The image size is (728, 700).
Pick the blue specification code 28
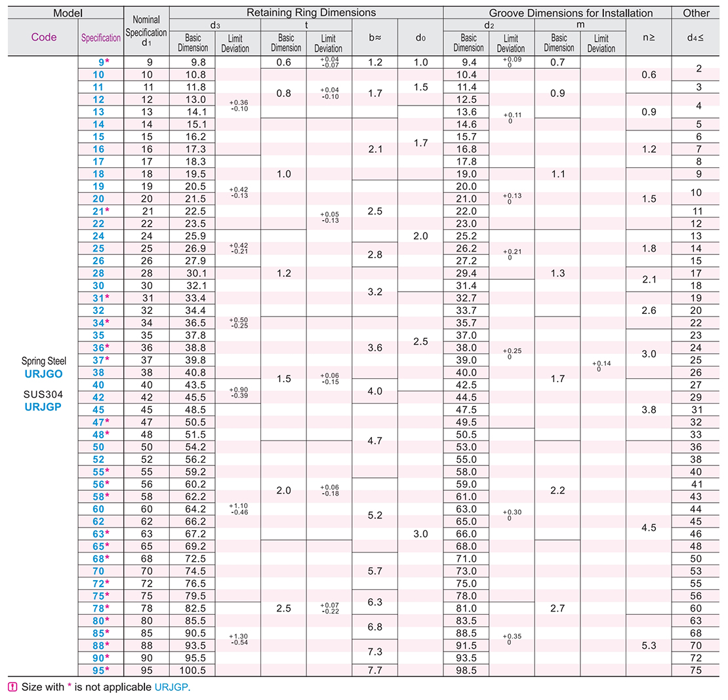point(98,273)
